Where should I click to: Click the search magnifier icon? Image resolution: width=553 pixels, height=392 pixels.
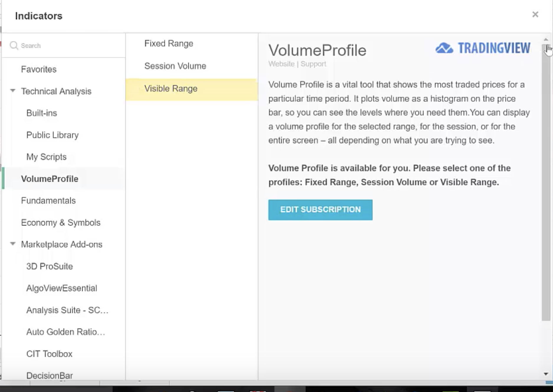tap(14, 46)
